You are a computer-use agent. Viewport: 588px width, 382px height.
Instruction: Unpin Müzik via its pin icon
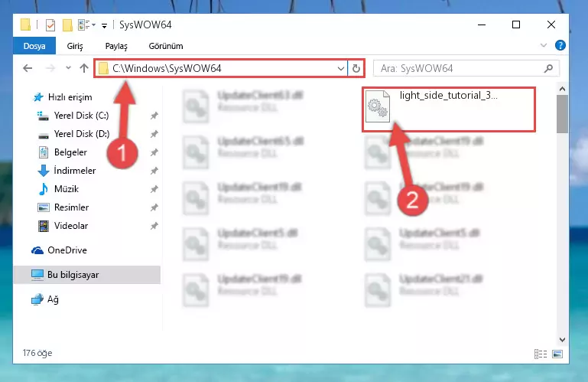pyautogui.click(x=154, y=189)
